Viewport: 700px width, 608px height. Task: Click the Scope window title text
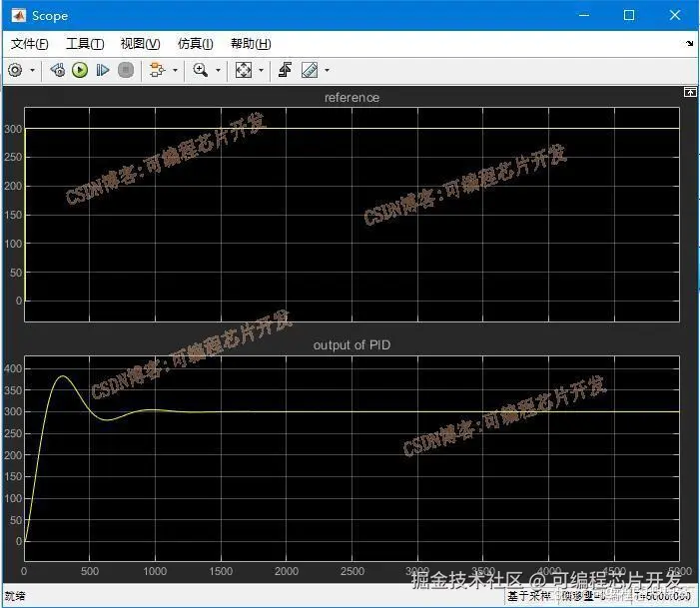click(50, 16)
